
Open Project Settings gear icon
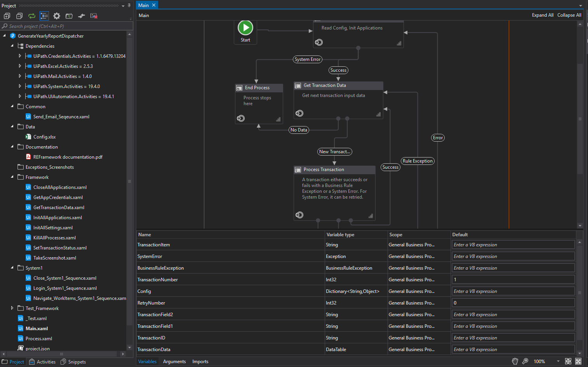tap(57, 16)
